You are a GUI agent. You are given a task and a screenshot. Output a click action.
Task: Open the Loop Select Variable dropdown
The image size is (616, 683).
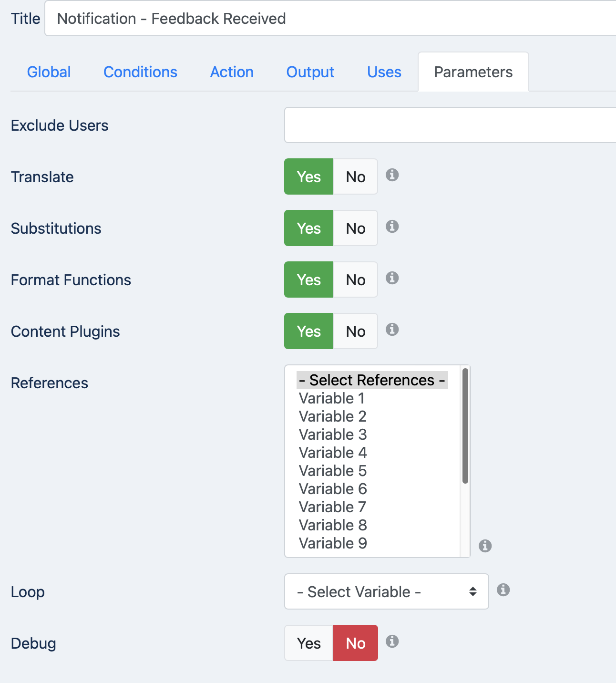point(387,591)
